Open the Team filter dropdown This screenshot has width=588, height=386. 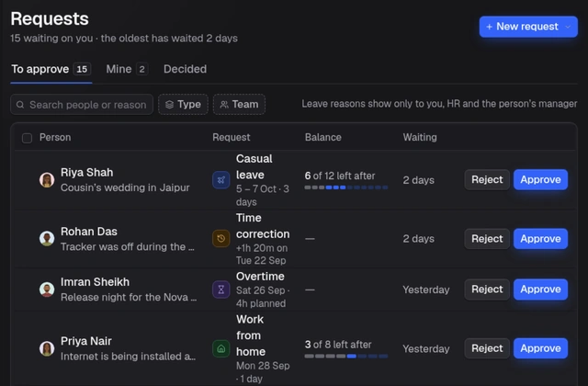239,104
